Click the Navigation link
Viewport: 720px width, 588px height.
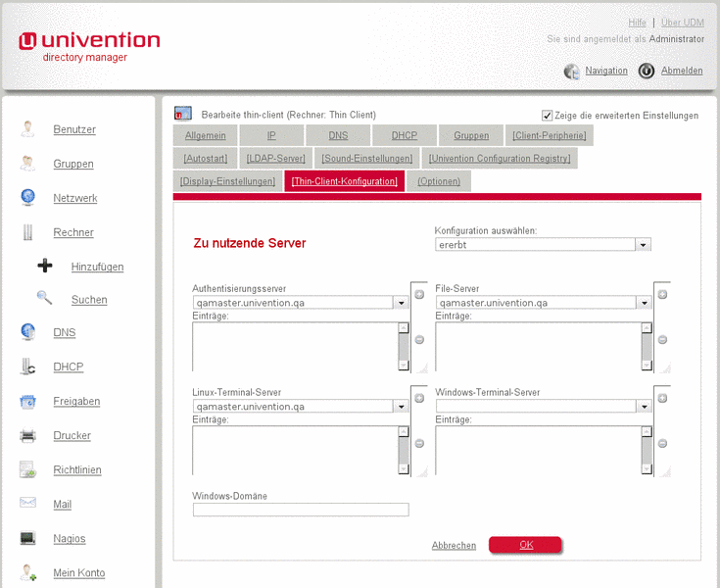pyautogui.click(x=606, y=71)
